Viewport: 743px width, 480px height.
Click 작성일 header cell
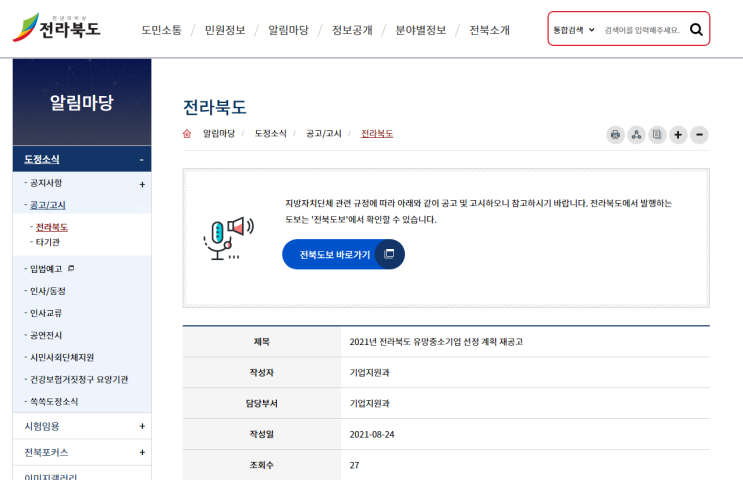tap(262, 435)
